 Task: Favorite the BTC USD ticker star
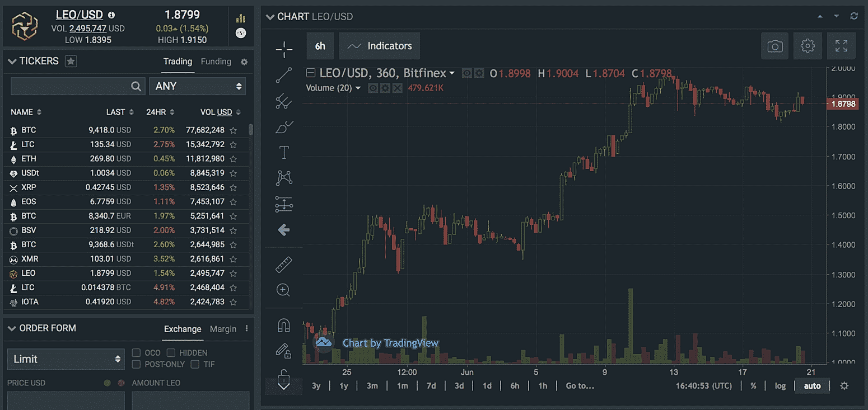coord(234,130)
